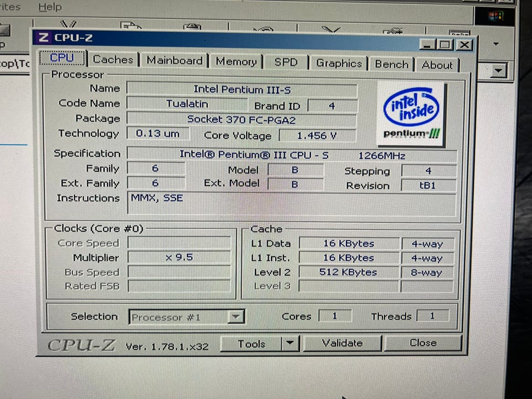Click the empty Core Speed field
The height and width of the screenshot is (399, 532).
(179, 243)
